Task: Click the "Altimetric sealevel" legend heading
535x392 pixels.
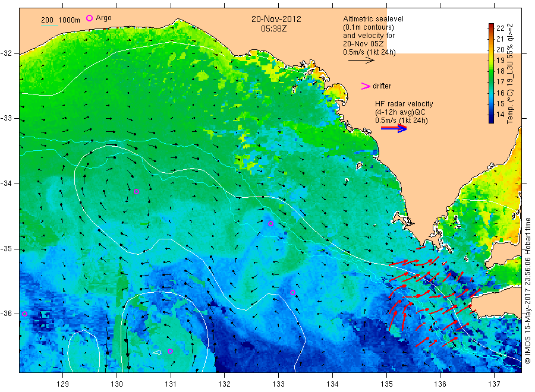Action: (x=373, y=19)
